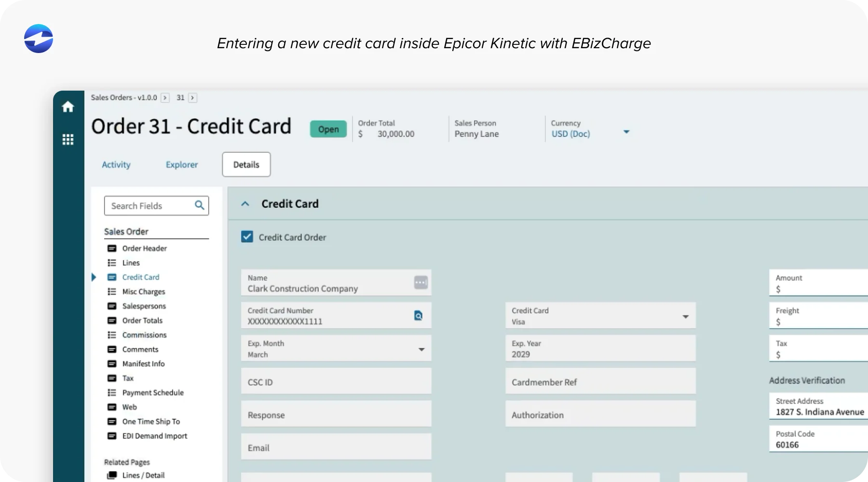
Task: Click the Payment Schedule list icon
Action: pos(112,393)
